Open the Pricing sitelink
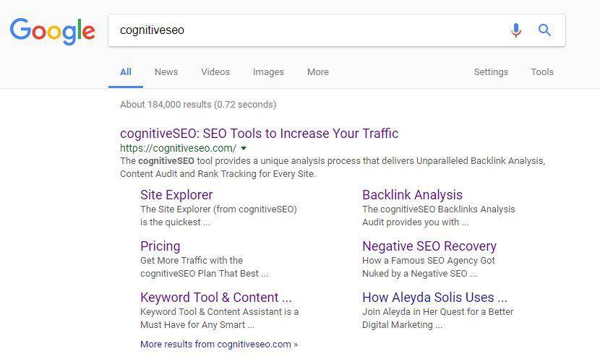Screen dimensions: 600x364 pos(160,246)
